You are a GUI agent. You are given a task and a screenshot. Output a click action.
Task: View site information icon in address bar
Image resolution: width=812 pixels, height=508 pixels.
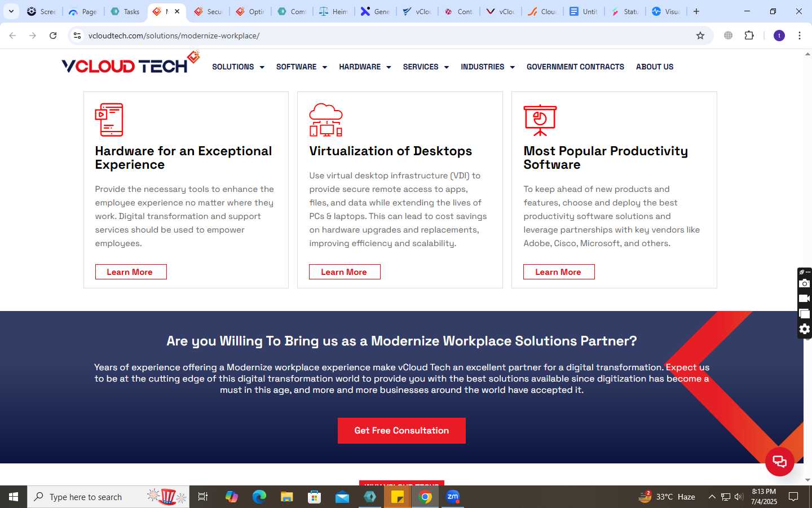(77, 36)
